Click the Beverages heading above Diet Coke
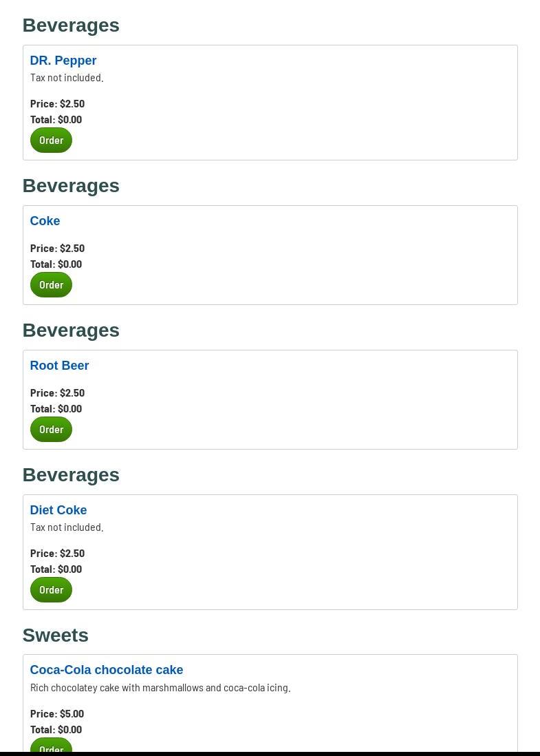The height and width of the screenshot is (756, 540). pos(71,475)
